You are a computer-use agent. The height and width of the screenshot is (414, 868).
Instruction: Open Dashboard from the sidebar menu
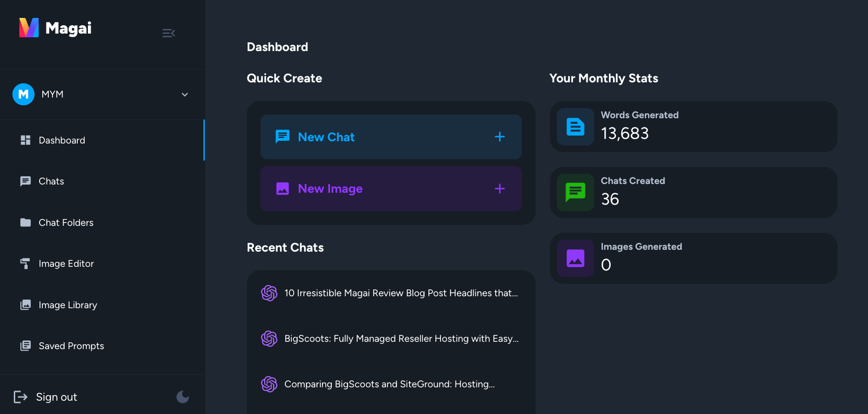[102, 140]
